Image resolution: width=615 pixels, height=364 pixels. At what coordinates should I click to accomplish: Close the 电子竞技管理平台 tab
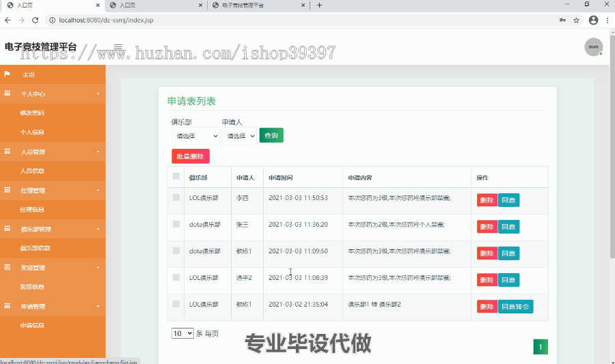(x=303, y=5)
